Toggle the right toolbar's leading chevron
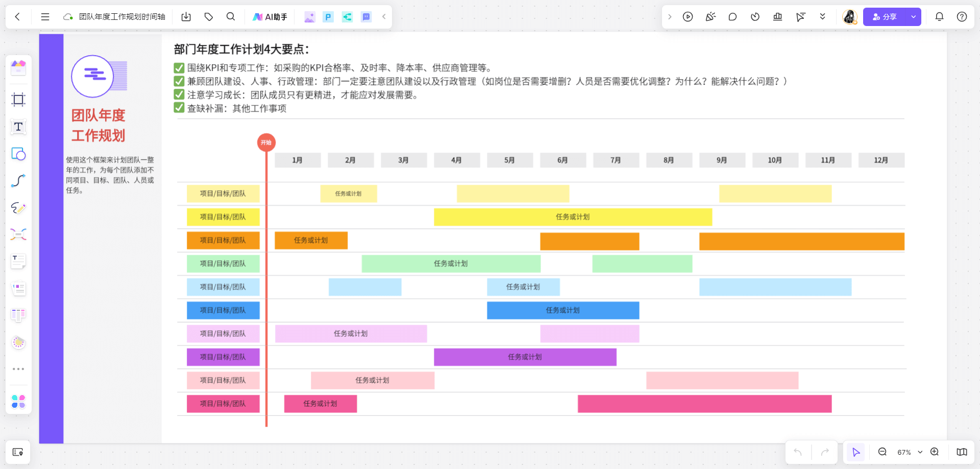 click(x=670, y=17)
